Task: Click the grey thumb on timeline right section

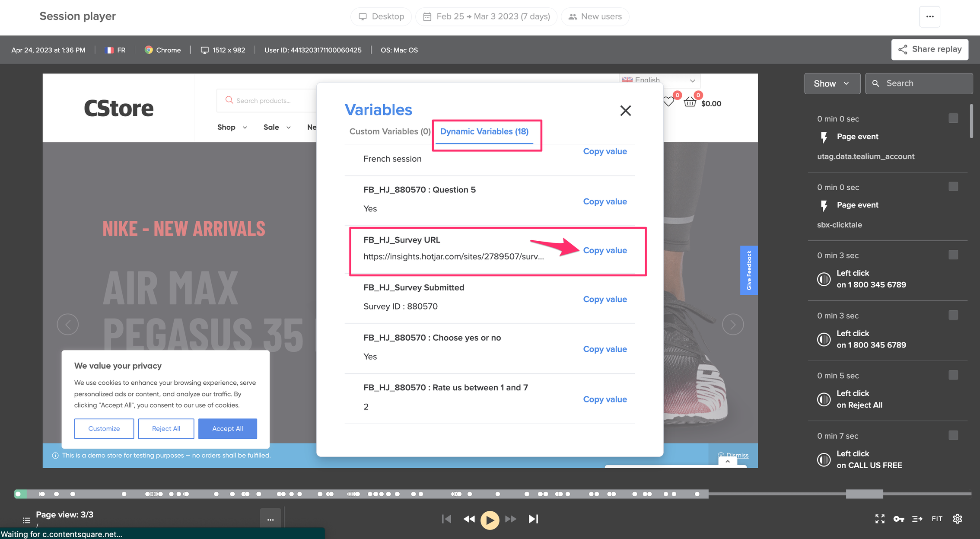Action: click(x=864, y=494)
